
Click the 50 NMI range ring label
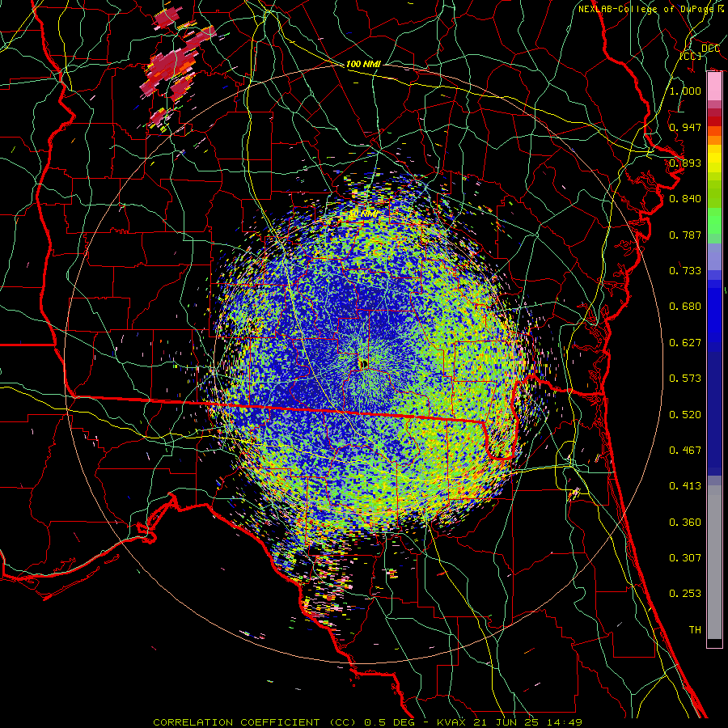coord(363,214)
